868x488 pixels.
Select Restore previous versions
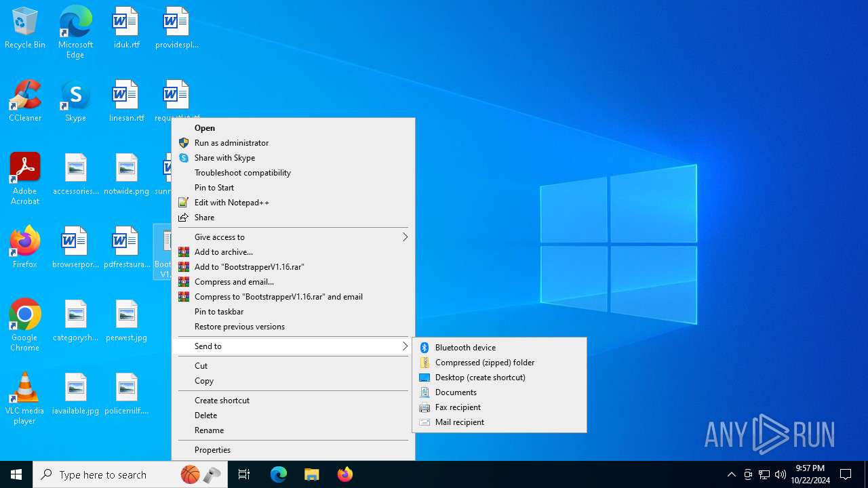(293, 327)
